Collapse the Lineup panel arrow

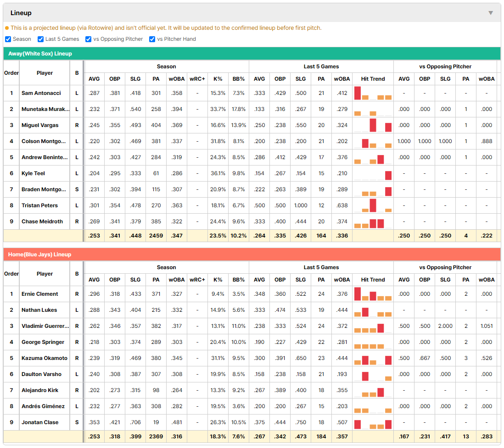(x=491, y=13)
